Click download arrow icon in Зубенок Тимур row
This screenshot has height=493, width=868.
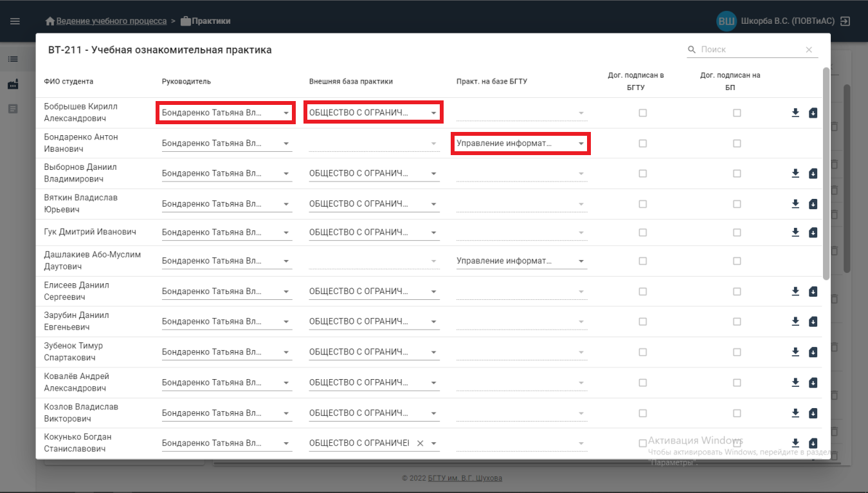(x=795, y=351)
